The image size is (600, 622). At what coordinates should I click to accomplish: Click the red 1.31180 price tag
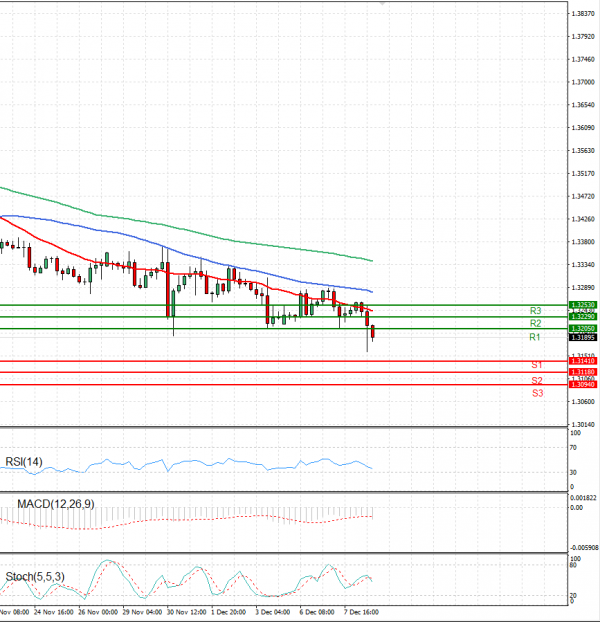(x=583, y=372)
